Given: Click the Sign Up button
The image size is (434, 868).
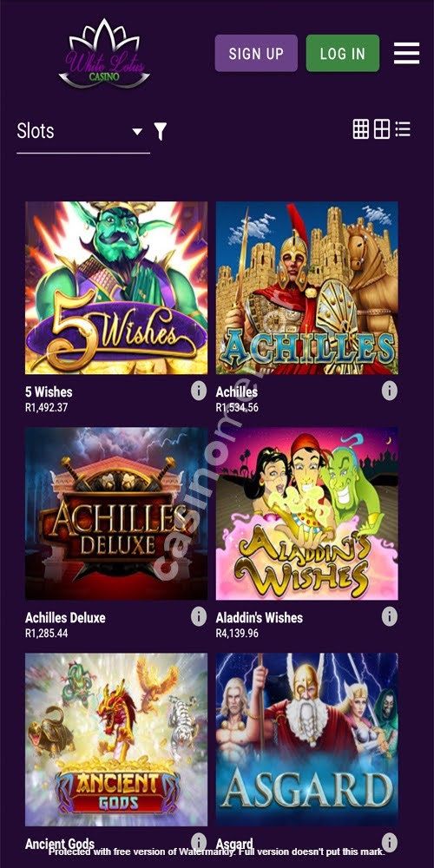Looking at the screenshot, I should coord(256,53).
